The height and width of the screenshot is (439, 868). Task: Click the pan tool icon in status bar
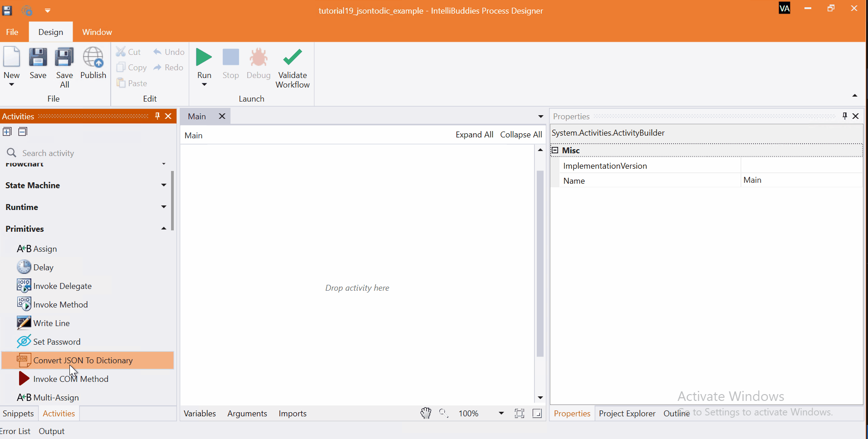click(x=426, y=413)
